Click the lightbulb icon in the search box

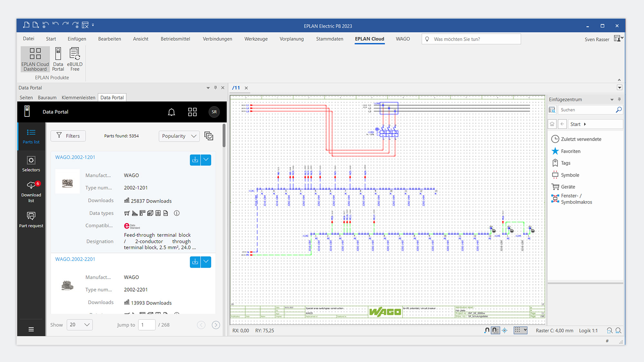point(427,39)
